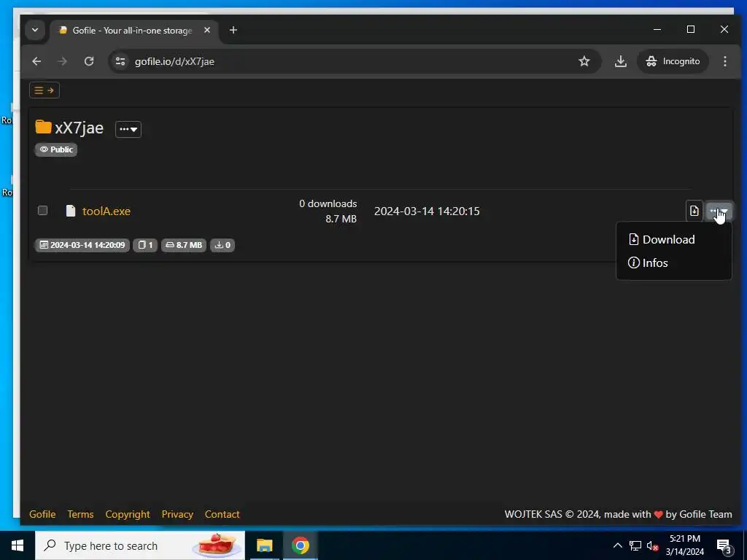Click the address bar URL gofile.io/d/xX7jae
The width and height of the screenshot is (747, 560).
[174, 61]
